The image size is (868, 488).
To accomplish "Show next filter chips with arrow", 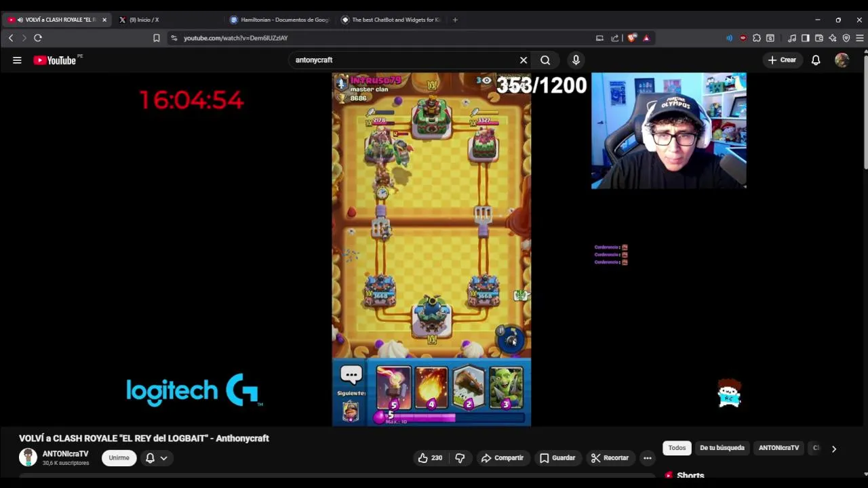I will [834, 448].
